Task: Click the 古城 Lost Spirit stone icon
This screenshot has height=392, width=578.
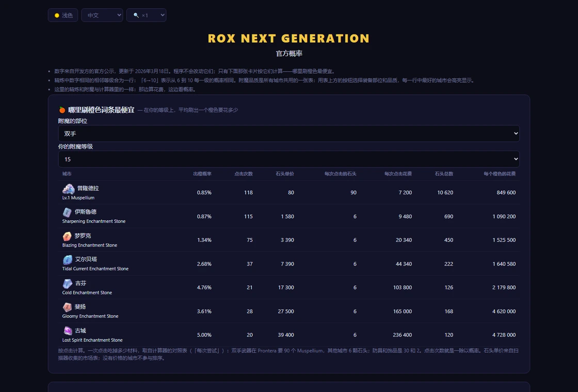Action: tap(68, 331)
